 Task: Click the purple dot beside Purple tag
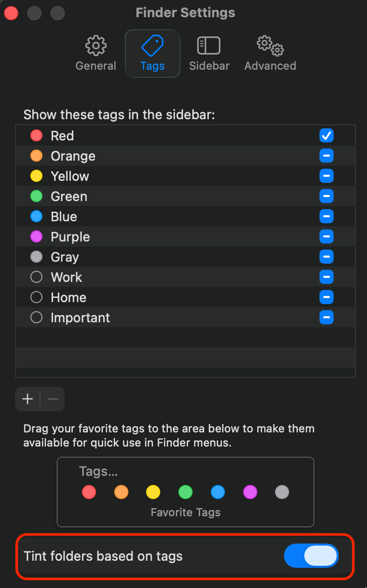click(x=36, y=237)
